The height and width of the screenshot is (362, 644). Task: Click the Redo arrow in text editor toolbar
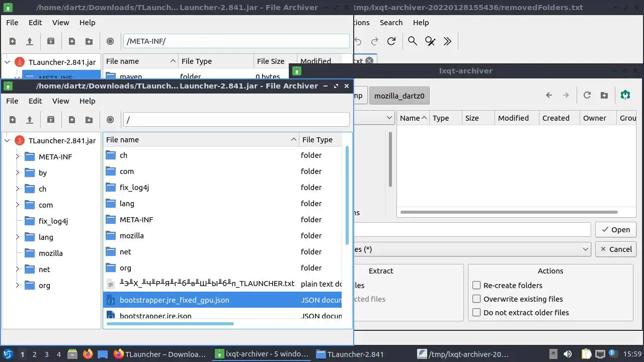click(x=374, y=41)
